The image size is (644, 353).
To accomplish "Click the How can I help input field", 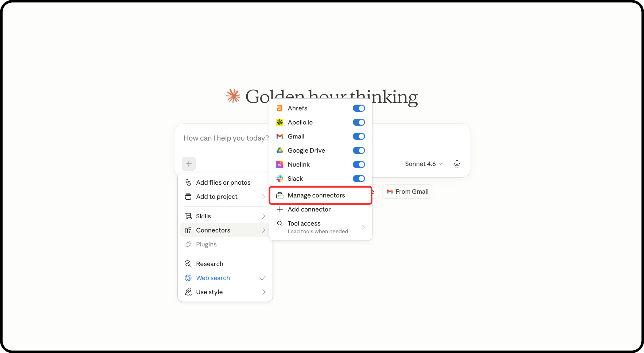I will (x=226, y=138).
